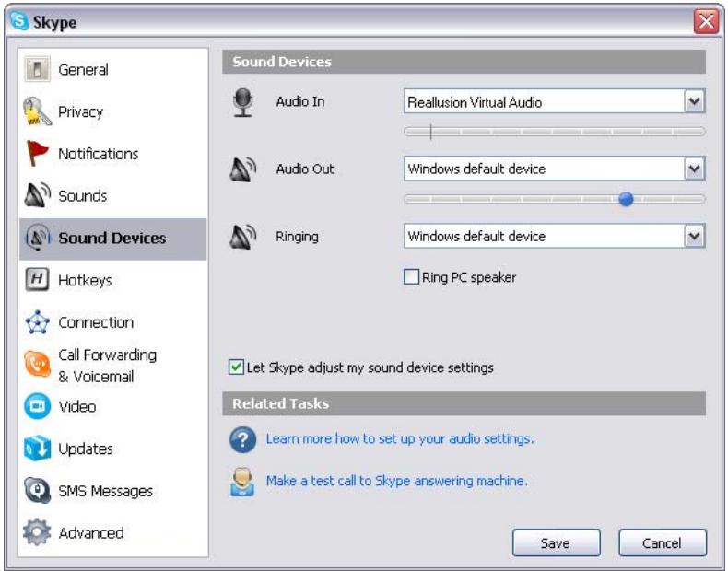The image size is (728, 571).
Task: Click the Audio In label
Action: click(300, 101)
